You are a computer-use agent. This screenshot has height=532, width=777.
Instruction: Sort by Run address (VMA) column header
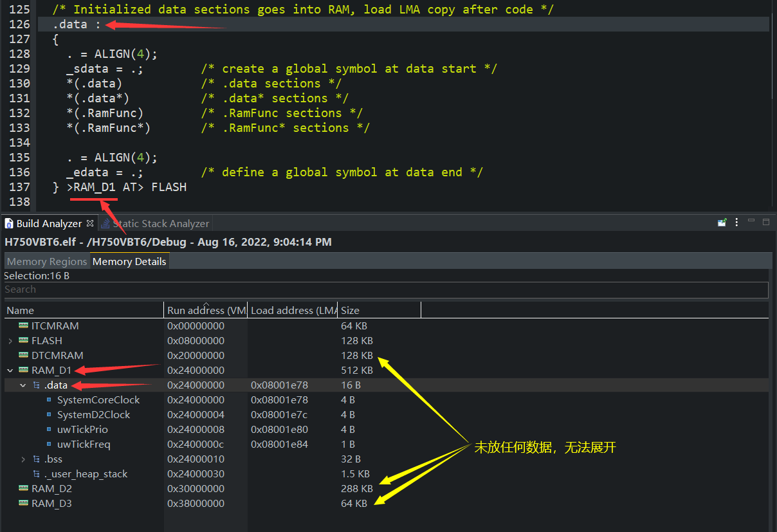[x=206, y=310]
